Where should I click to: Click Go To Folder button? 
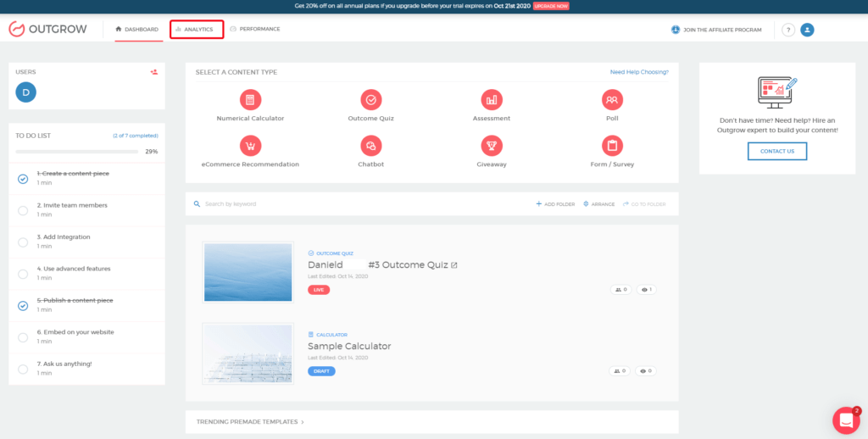644,204
